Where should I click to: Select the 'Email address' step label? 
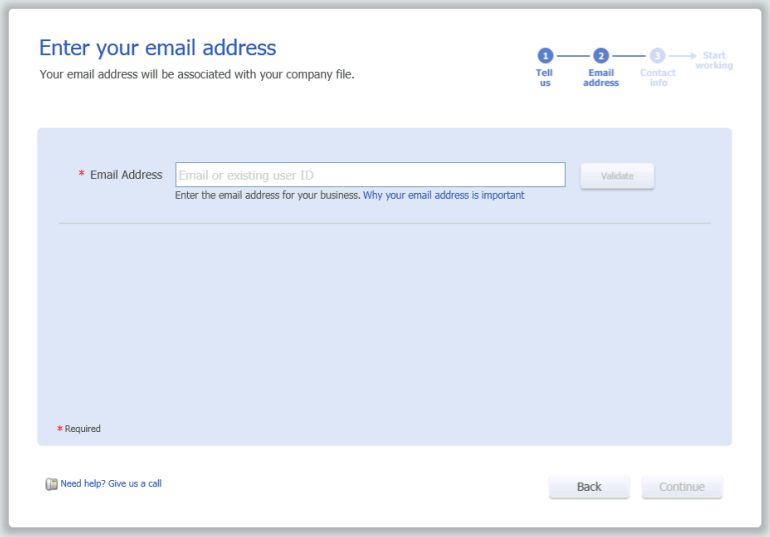(x=601, y=78)
